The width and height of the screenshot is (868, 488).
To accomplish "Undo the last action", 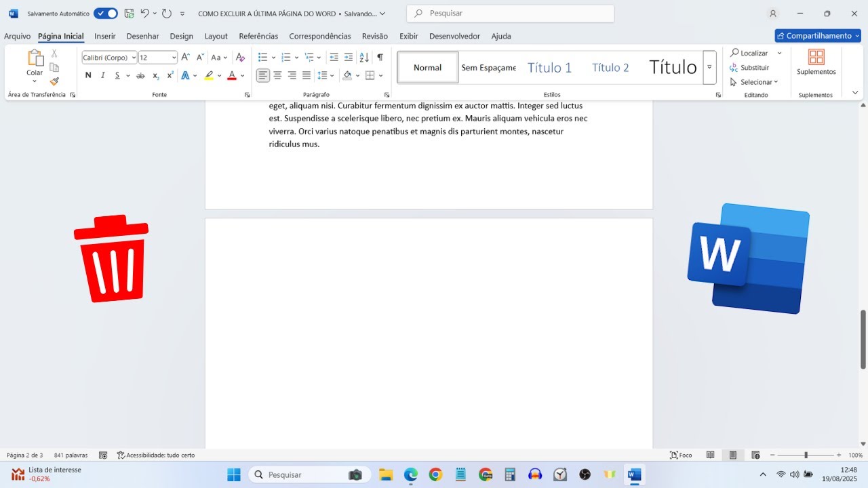I will point(144,13).
